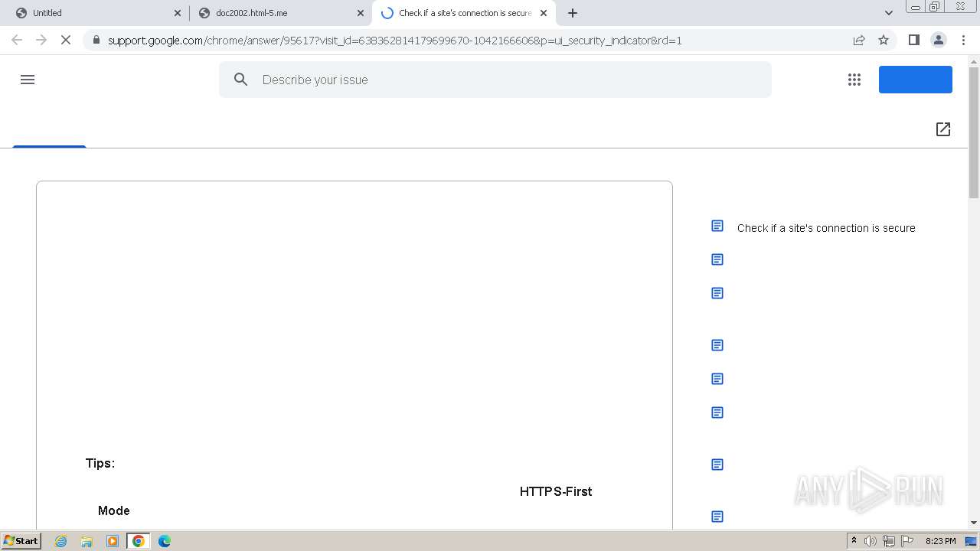Click the Describe your issue search field

[x=495, y=80]
